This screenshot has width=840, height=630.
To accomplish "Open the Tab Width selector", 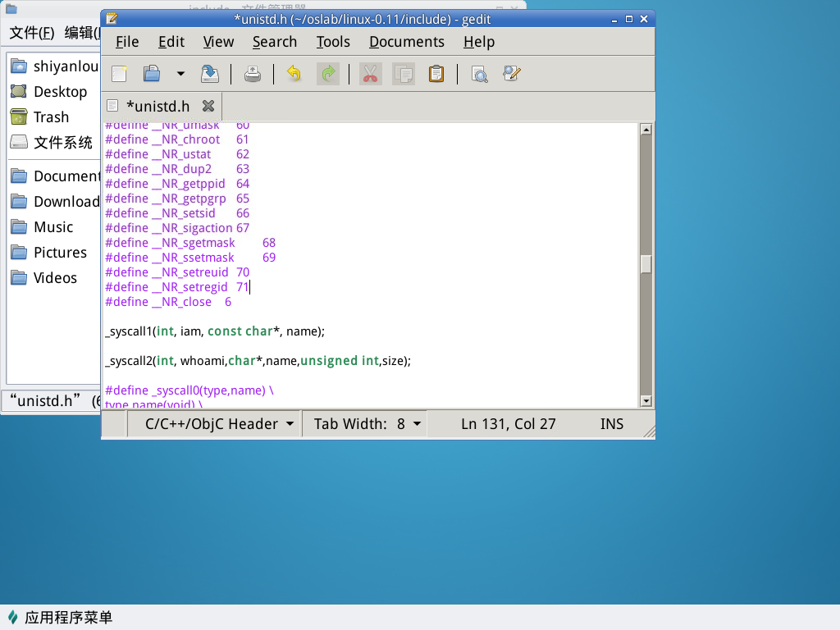I will (367, 424).
